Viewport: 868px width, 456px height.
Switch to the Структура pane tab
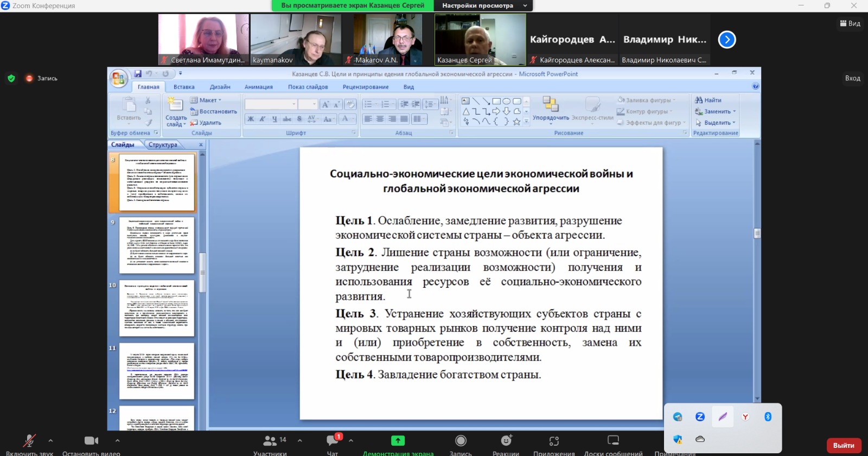163,145
